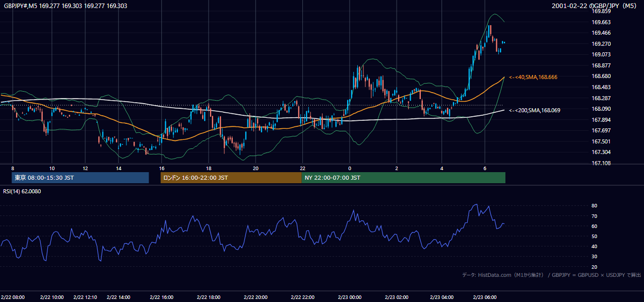Click price axis value 168.680

coord(601,76)
